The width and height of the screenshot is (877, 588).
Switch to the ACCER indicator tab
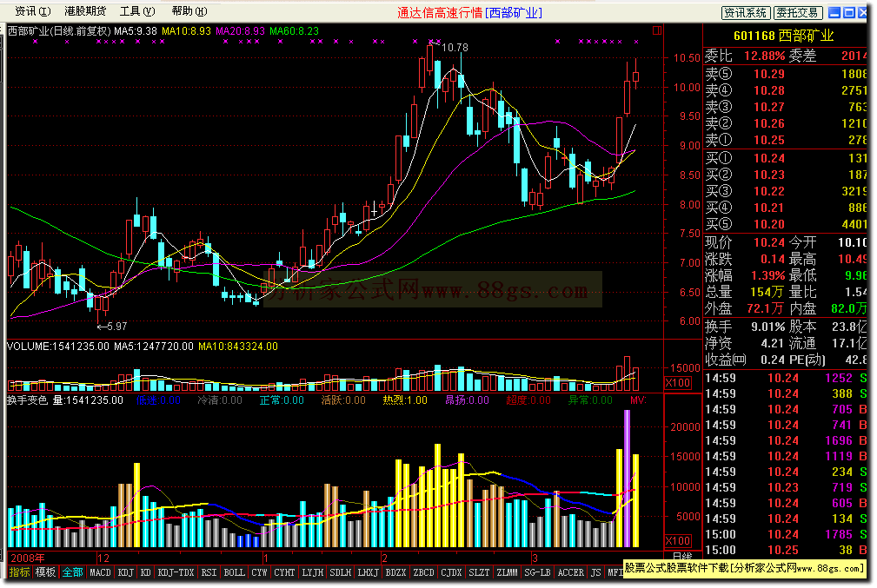tap(570, 572)
